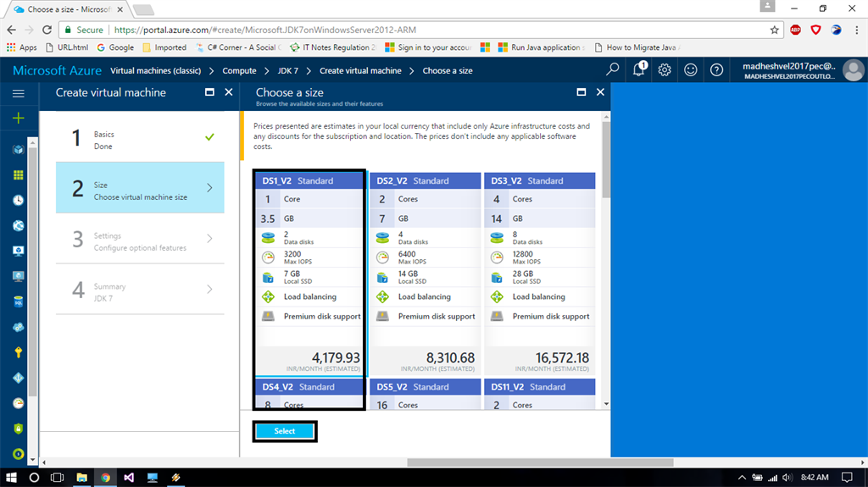
Task: Close the Choose a size blade
Action: click(x=600, y=92)
